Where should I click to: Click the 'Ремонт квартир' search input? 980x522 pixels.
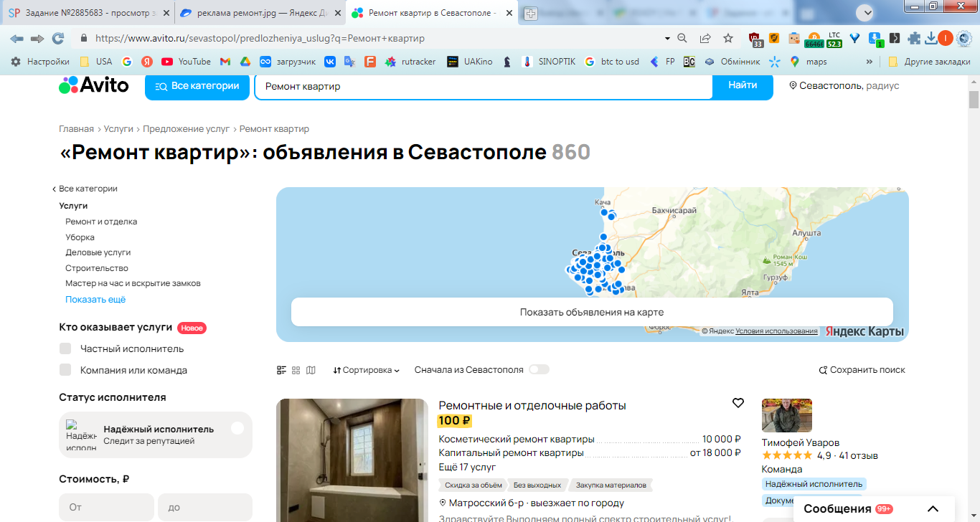pyautogui.click(x=483, y=86)
